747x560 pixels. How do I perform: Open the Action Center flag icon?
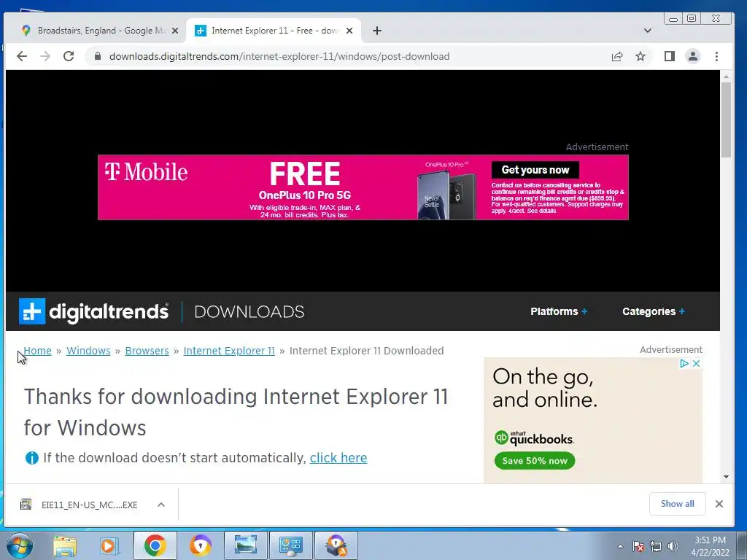click(638, 546)
